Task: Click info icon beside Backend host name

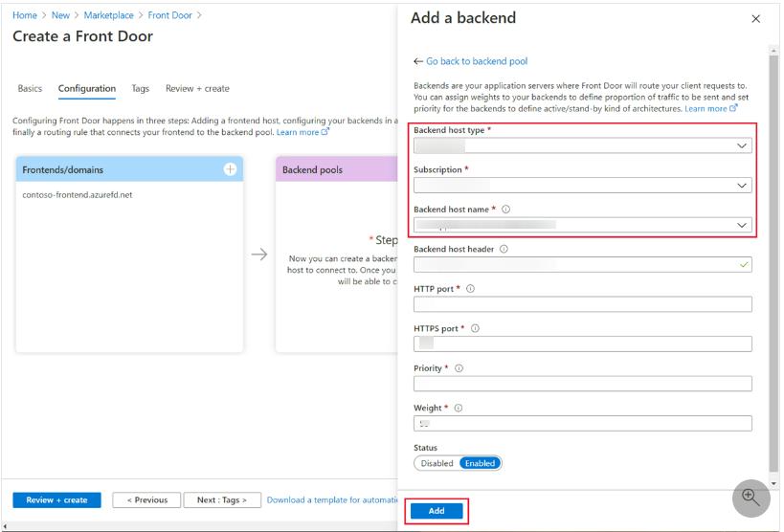Action: [x=505, y=210]
